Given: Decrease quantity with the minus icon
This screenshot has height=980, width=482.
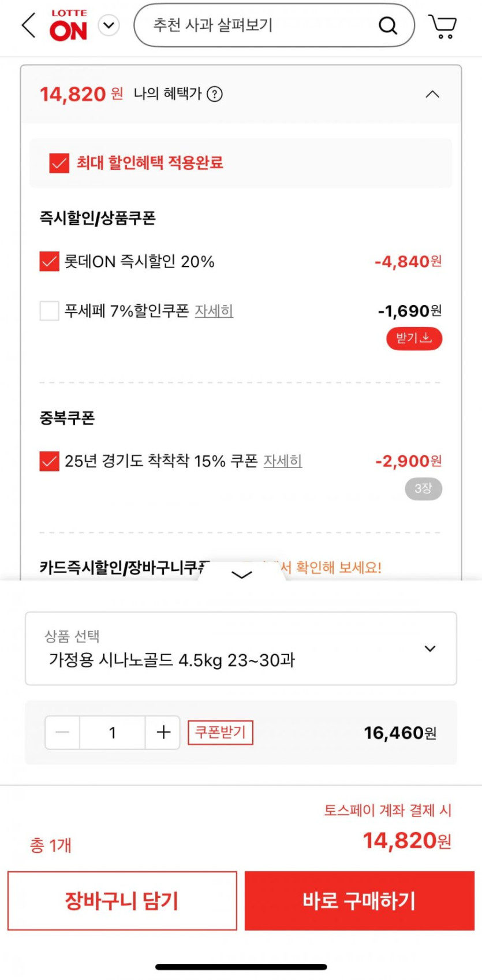Looking at the screenshot, I should 63,733.
